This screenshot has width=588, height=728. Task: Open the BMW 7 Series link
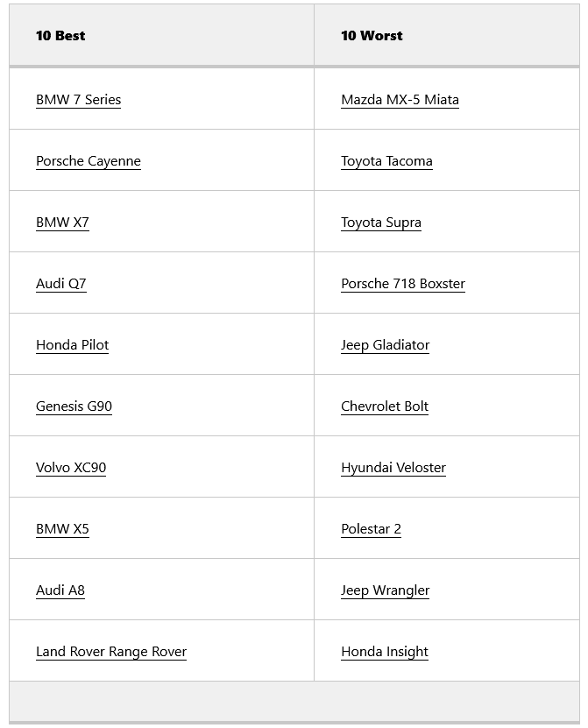pos(78,100)
